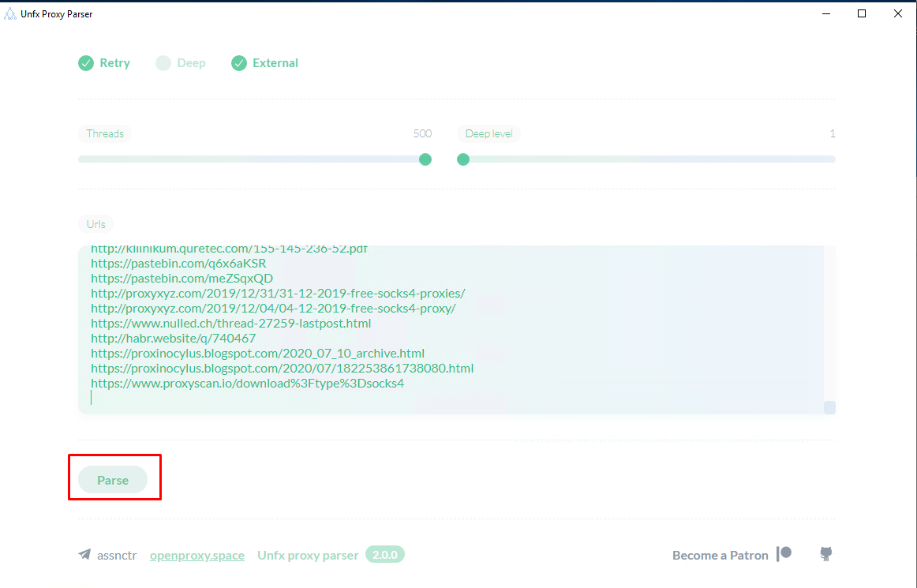
Task: Maximize the Unfx Proxy Parser window
Action: pos(862,13)
